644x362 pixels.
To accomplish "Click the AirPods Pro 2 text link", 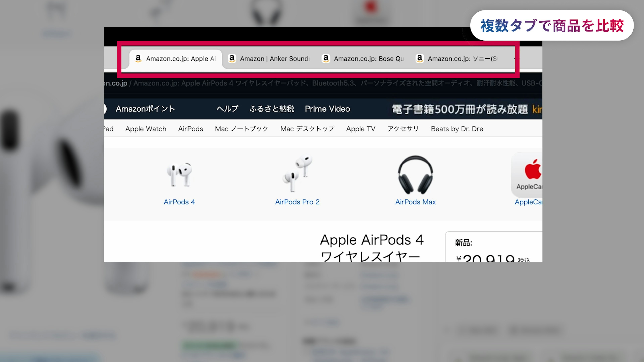I will (297, 202).
